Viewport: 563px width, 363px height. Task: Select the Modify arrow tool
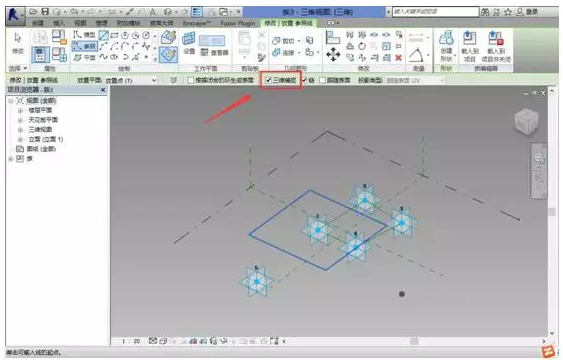(x=18, y=37)
